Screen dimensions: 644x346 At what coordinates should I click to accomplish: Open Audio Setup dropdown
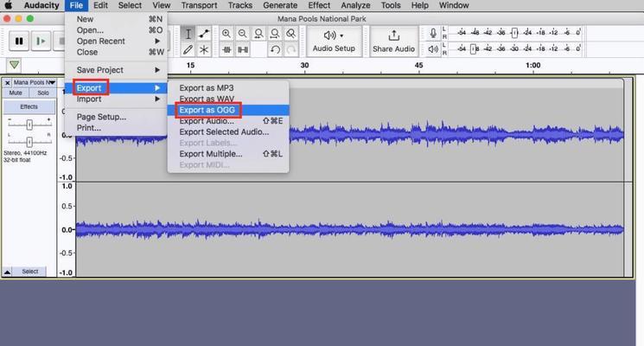tap(334, 42)
